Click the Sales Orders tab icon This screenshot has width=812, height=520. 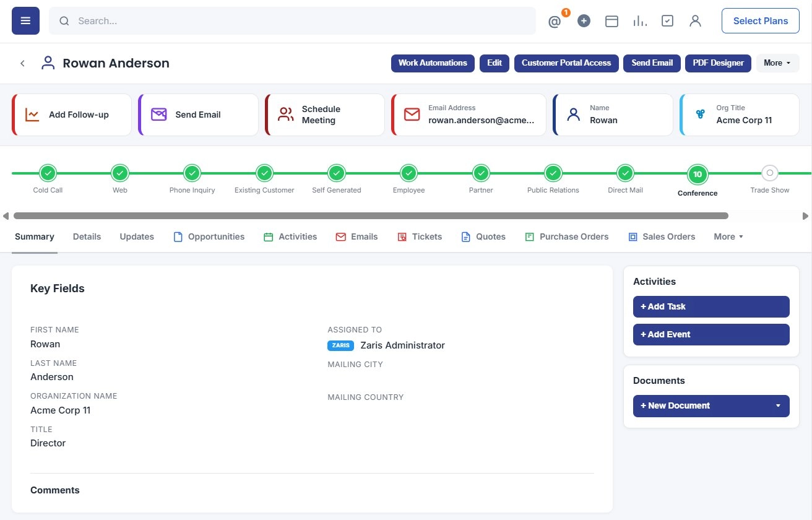click(633, 236)
